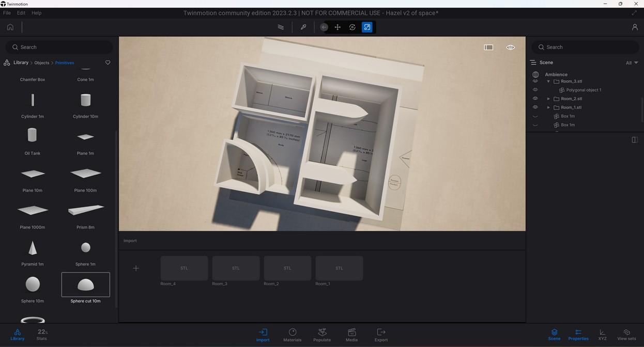Open the Edit menu

[21, 13]
